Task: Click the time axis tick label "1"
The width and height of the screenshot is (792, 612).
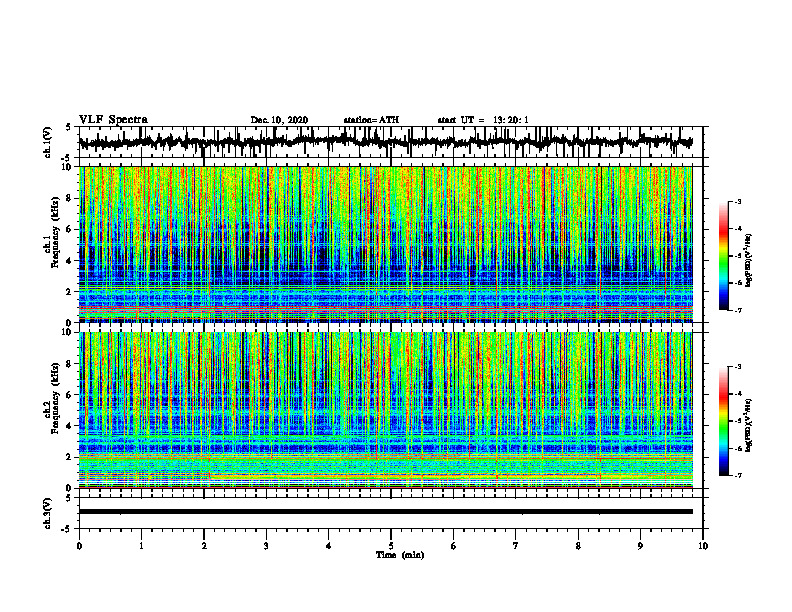Action: (x=141, y=546)
